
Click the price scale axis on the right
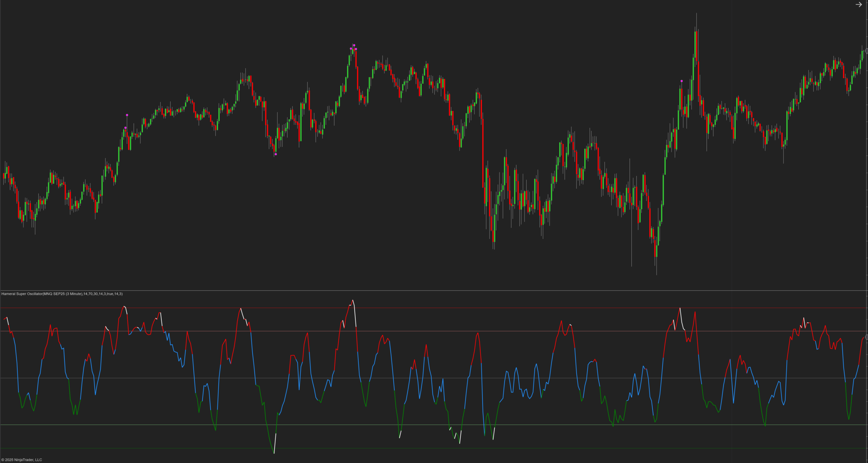(867, 169)
